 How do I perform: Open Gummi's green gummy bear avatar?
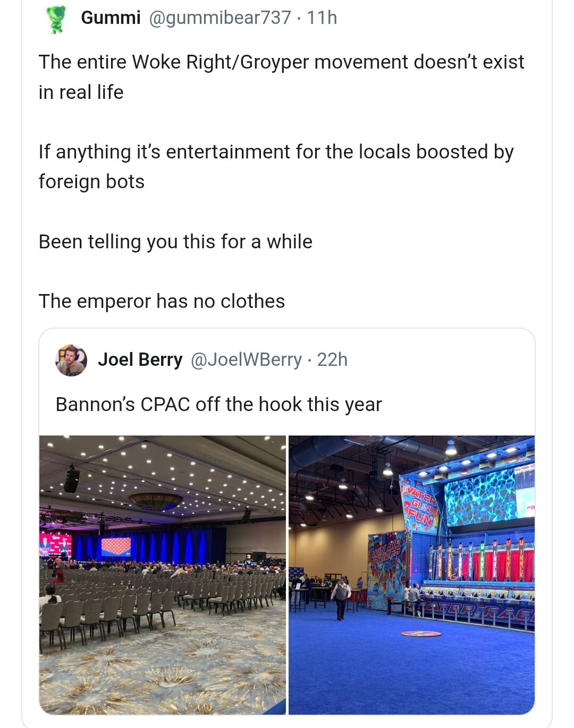[x=56, y=19]
